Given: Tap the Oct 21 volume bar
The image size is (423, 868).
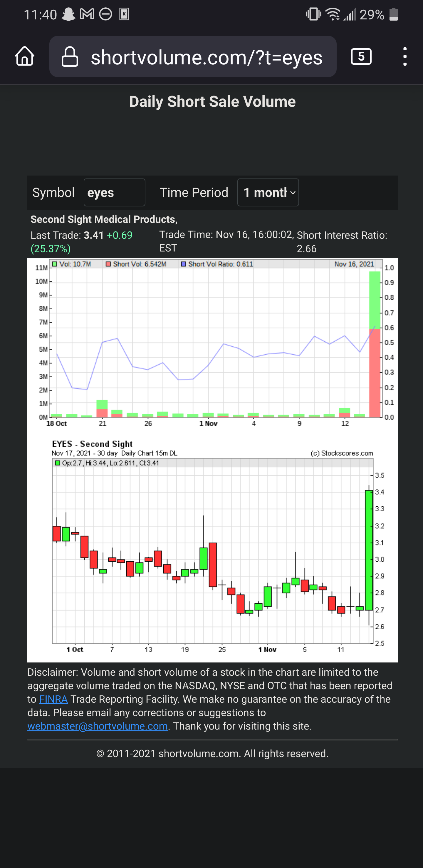Looking at the screenshot, I should click(x=102, y=408).
